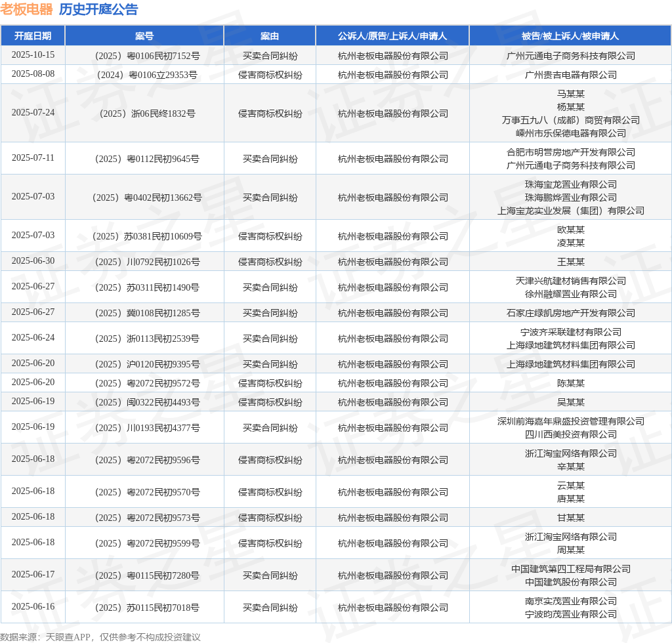Click case number (2025)苏0311民初1490号
The width and height of the screenshot is (672, 643).
(x=147, y=287)
